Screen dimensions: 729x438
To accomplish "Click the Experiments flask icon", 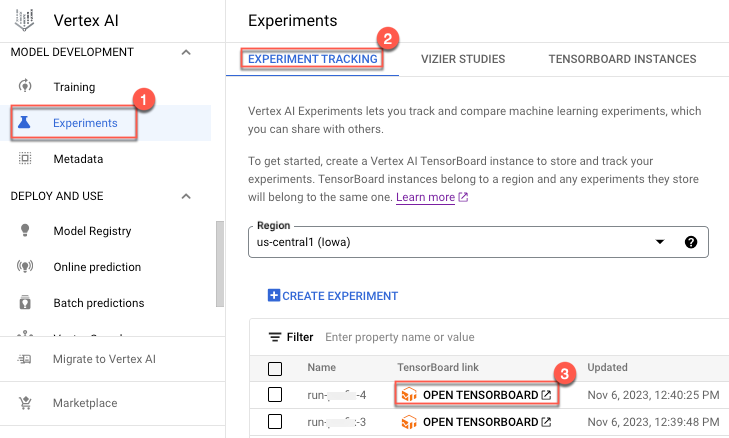I will click(26, 123).
